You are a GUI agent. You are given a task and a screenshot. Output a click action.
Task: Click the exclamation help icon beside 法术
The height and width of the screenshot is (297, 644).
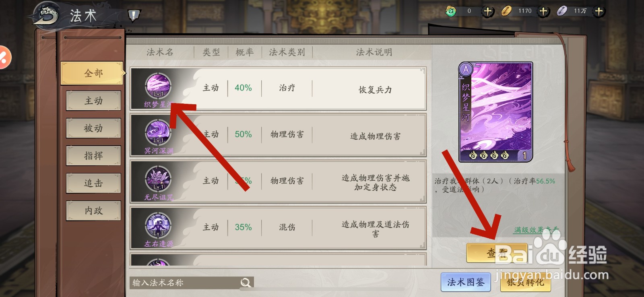134,16
